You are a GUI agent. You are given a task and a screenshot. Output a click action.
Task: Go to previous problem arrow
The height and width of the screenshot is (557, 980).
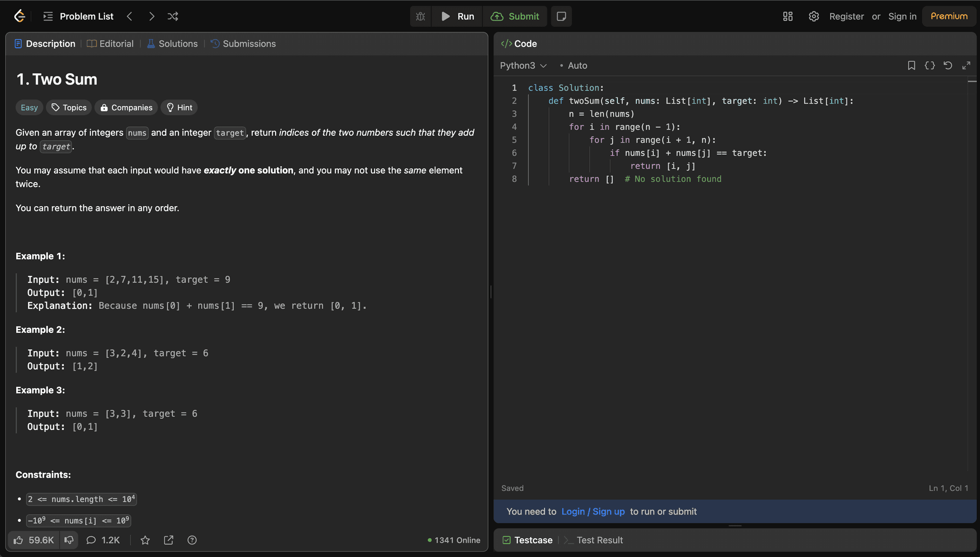(129, 16)
